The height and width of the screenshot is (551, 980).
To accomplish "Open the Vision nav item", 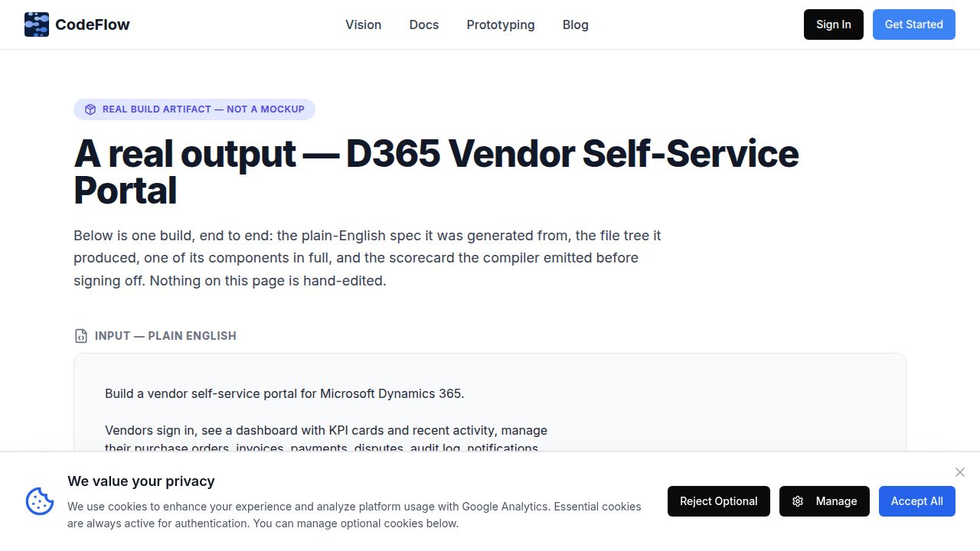I will coord(363,24).
